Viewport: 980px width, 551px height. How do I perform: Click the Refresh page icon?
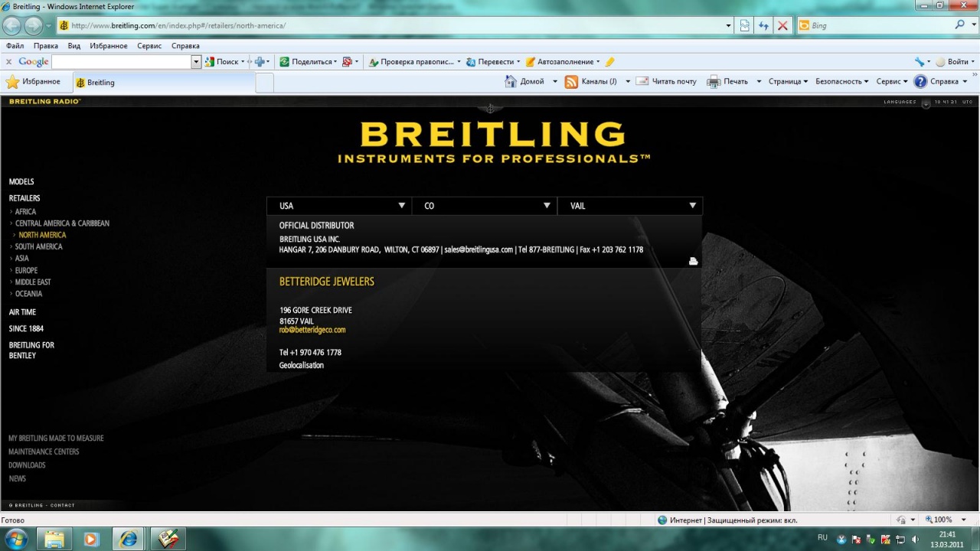tap(763, 25)
